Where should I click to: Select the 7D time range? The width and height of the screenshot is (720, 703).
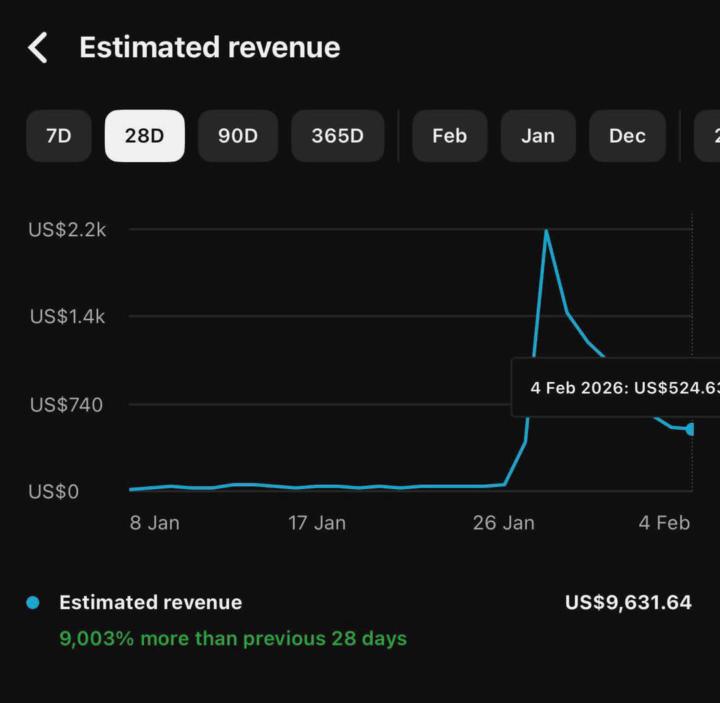(x=59, y=136)
